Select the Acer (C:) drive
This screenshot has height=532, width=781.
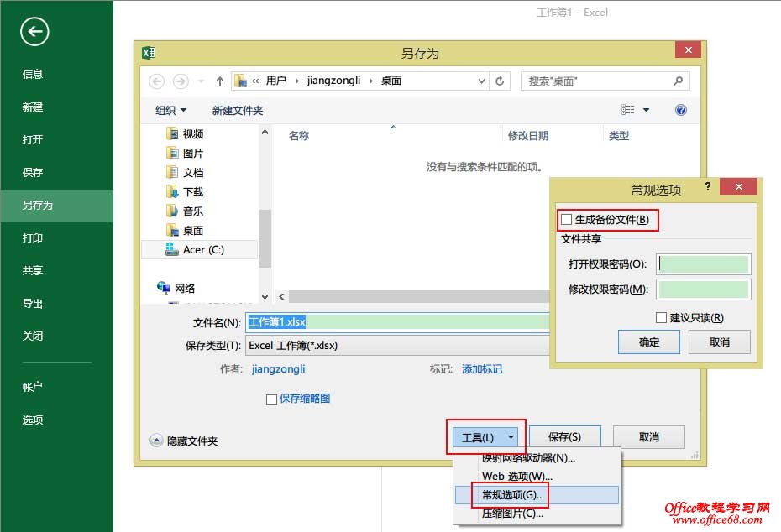[199, 250]
